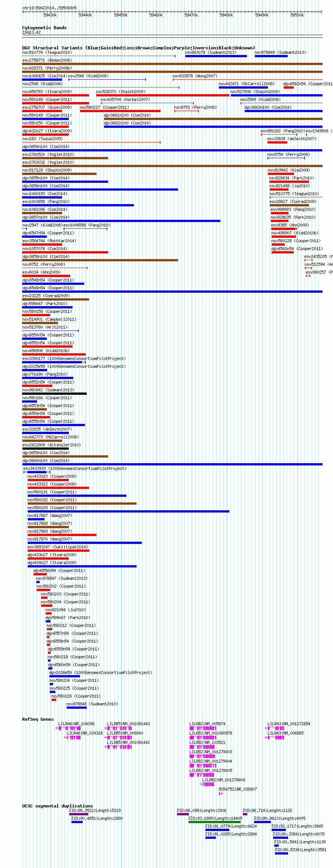Open nsv435704 (Korbel2007) variant

[x=125, y=99]
